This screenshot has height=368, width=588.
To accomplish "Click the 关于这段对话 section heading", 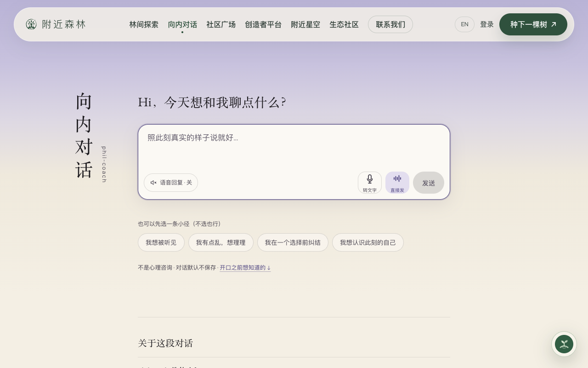I will click(x=165, y=343).
